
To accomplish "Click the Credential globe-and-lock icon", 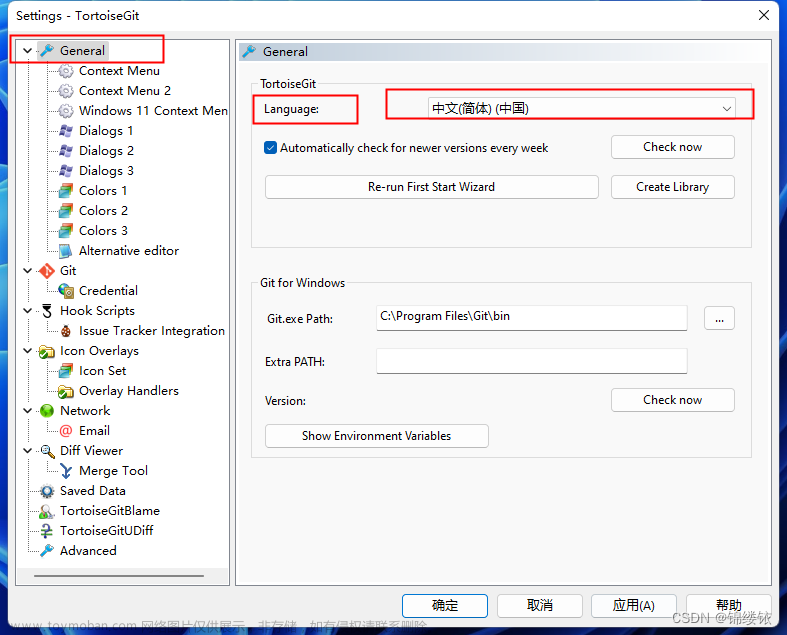I will [66, 291].
